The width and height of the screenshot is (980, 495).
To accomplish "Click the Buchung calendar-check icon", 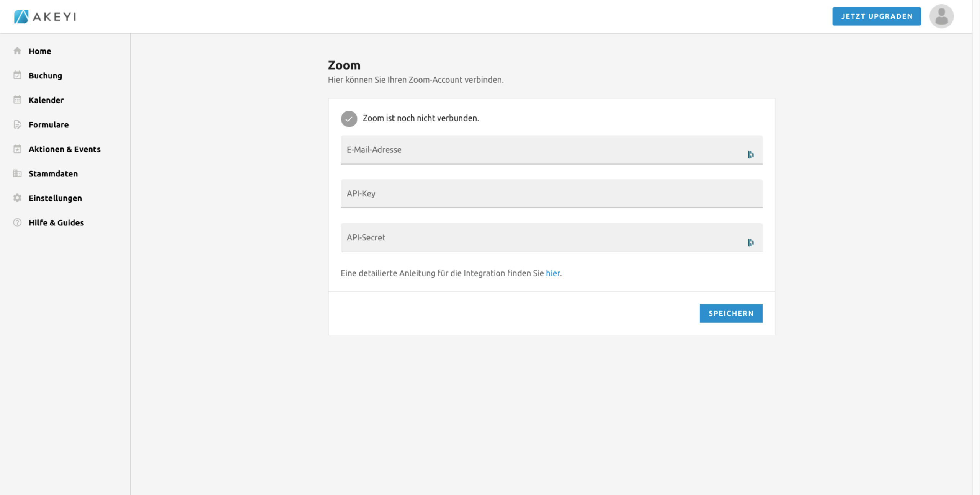I will pos(17,75).
